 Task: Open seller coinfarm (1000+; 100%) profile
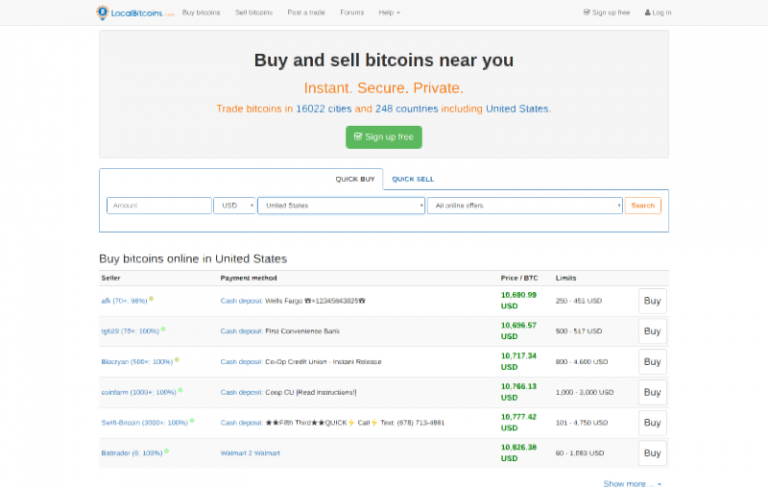coord(139,392)
